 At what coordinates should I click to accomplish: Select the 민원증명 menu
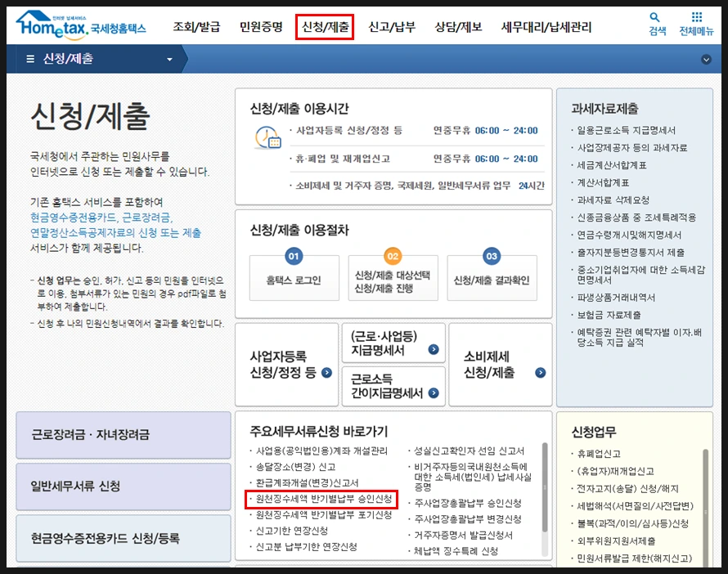pos(260,25)
